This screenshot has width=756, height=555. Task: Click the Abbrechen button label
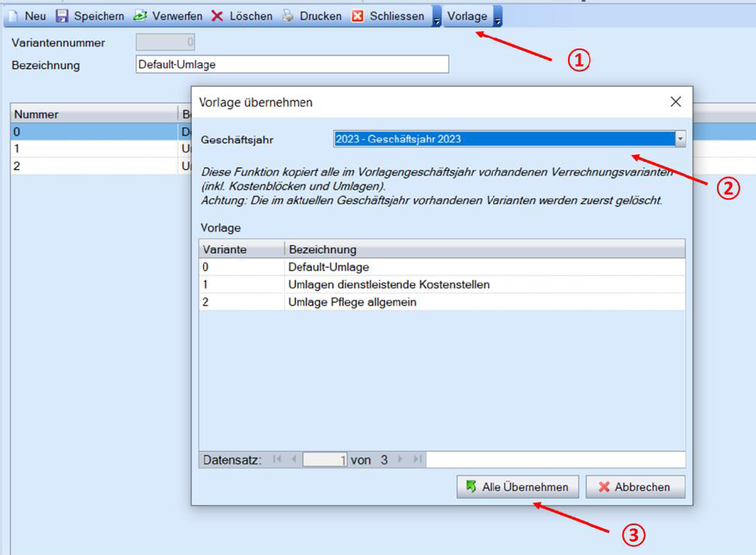click(643, 487)
